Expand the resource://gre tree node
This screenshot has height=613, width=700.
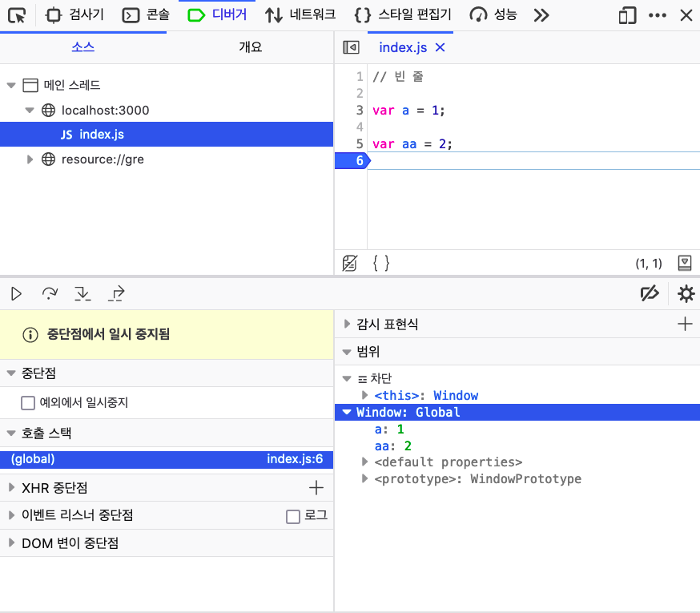pyautogui.click(x=30, y=159)
